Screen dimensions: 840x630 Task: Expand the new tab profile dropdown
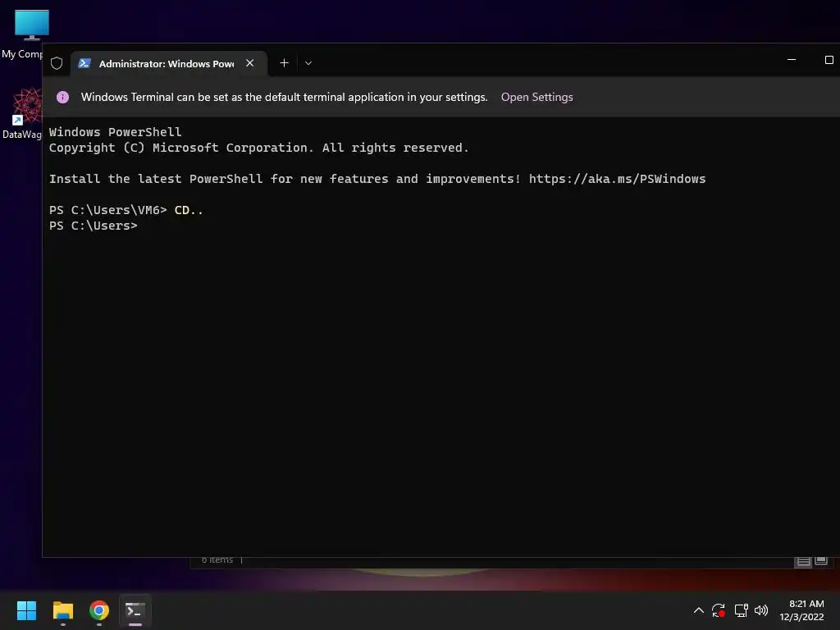pyautogui.click(x=308, y=63)
